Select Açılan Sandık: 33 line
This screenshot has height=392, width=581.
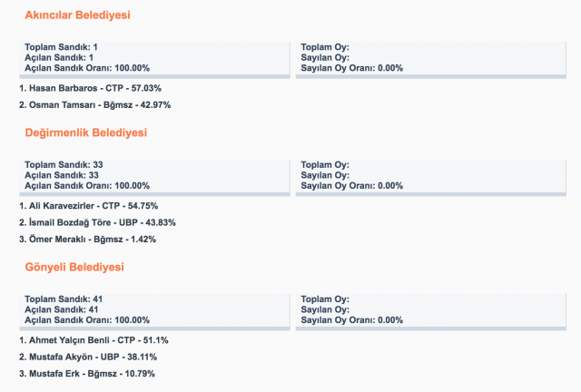(x=63, y=174)
